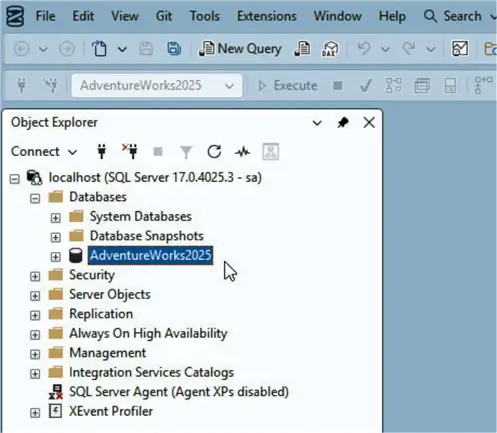Image resolution: width=497 pixels, height=433 pixels.
Task: Click the Activity Monitor chart icon
Action: coord(460,49)
